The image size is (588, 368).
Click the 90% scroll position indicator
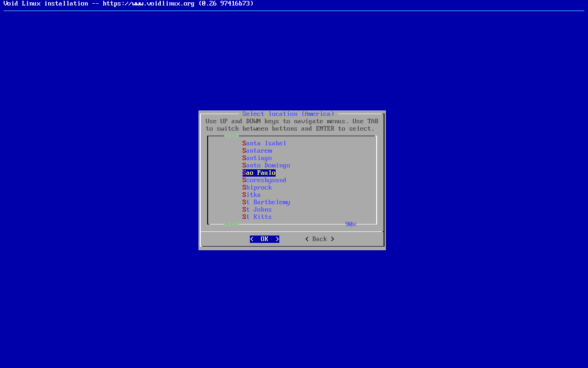coord(351,224)
